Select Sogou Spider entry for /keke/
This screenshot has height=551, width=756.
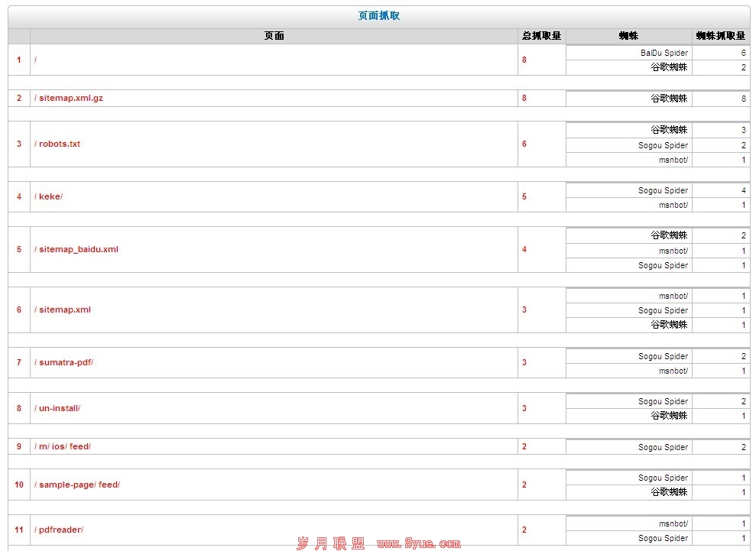(663, 190)
